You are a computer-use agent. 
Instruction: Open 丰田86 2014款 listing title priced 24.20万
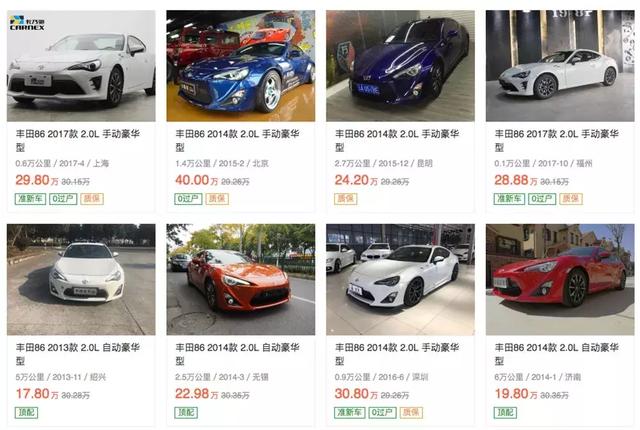(x=397, y=140)
